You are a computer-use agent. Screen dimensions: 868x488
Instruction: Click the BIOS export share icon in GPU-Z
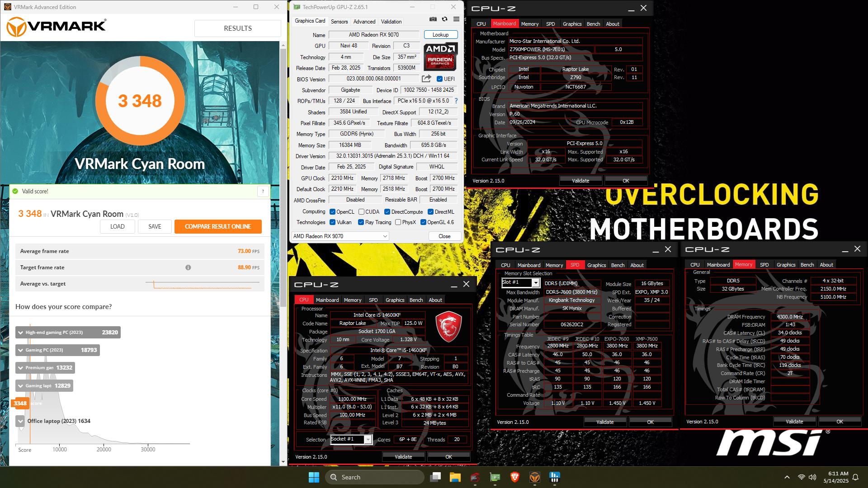426,79
